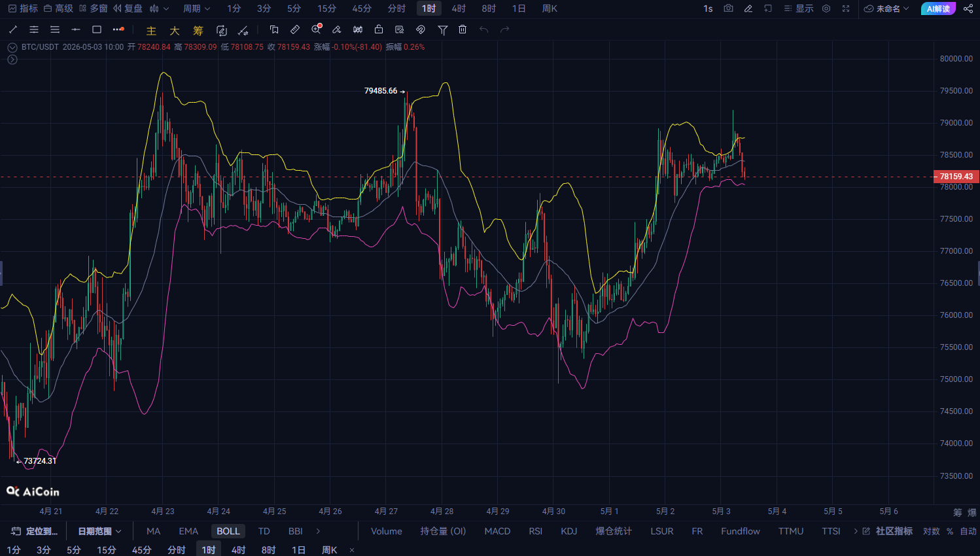Click the 定位到 locate button
The height and width of the screenshot is (556, 980).
(x=35, y=531)
